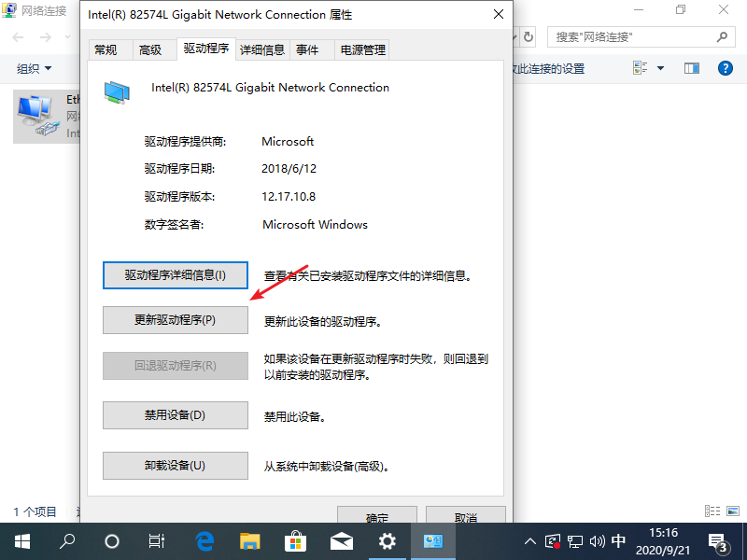The width and height of the screenshot is (747, 560).
Task: Open the Microsoft Store taskbar icon
Action: tap(295, 540)
